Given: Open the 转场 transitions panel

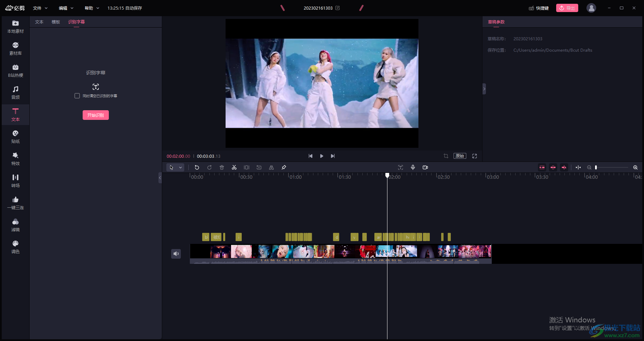Looking at the screenshot, I should (x=15, y=181).
